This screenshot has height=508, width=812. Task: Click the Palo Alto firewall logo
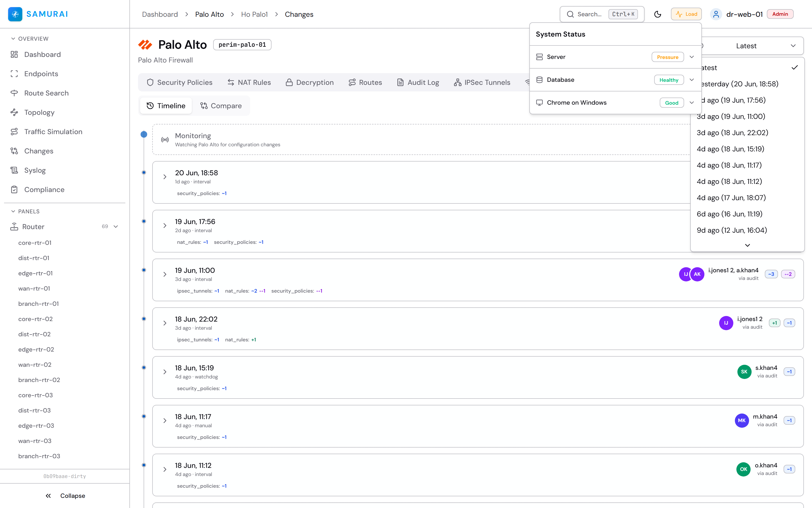[145, 45]
